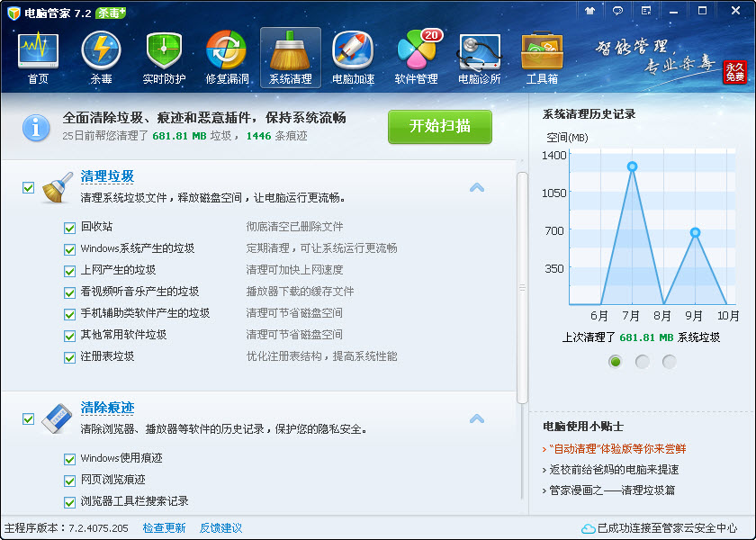The width and height of the screenshot is (756, 540).
Task: Click the blue info icon
Action: (36, 128)
